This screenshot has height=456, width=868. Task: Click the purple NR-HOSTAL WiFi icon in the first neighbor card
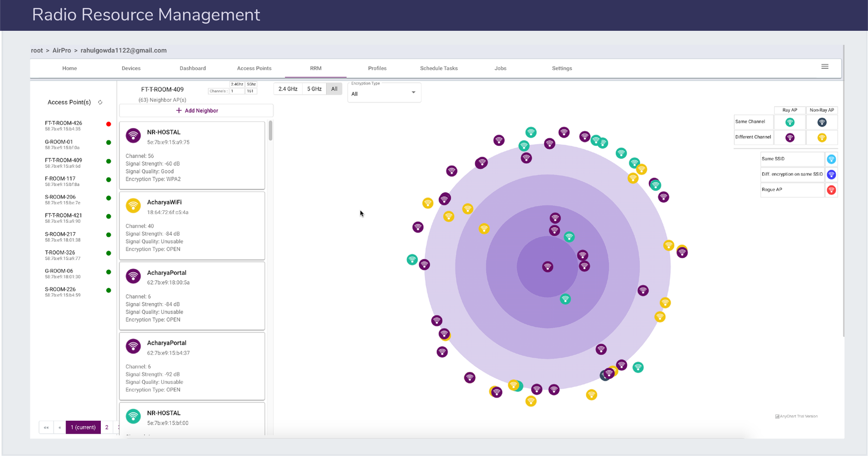(133, 136)
